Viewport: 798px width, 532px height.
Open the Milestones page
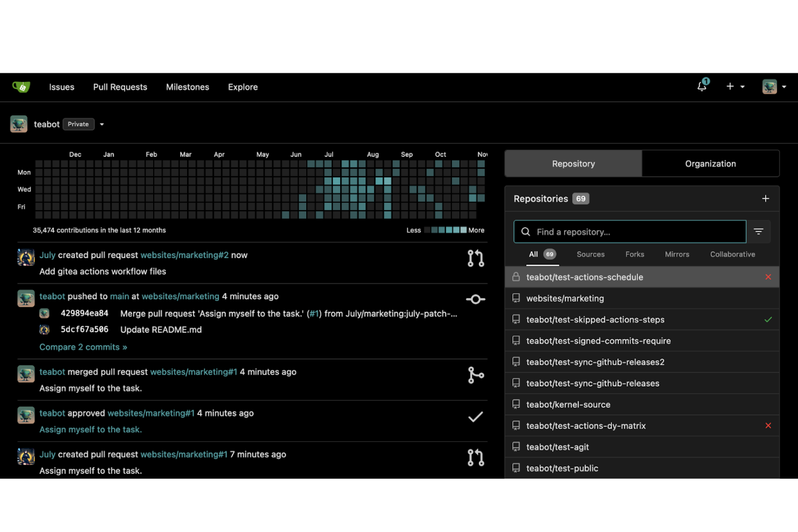tap(187, 87)
